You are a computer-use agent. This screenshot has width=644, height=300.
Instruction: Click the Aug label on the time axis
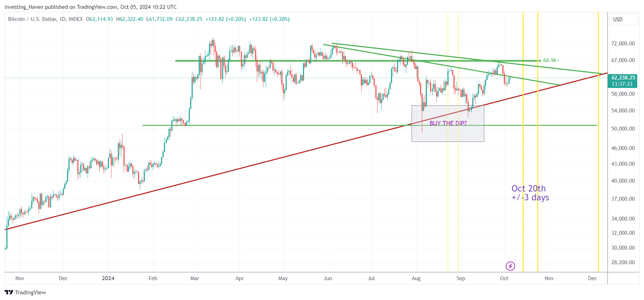click(x=416, y=278)
